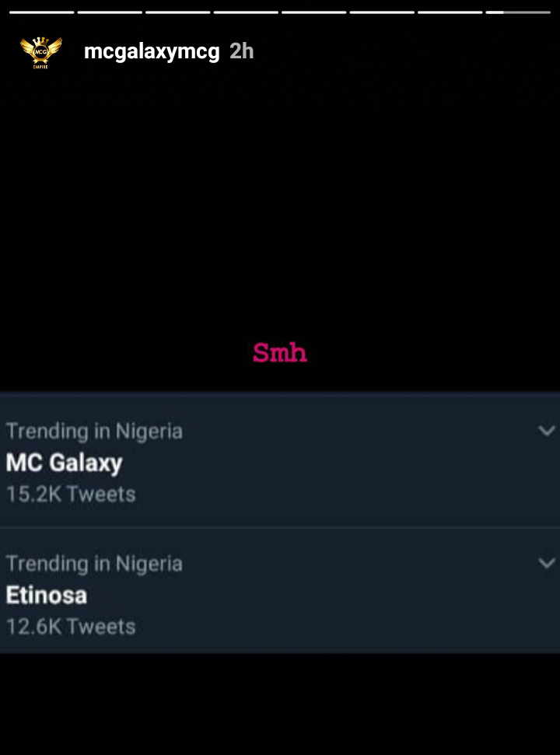Viewport: 560px width, 755px height.
Task: Select the second story progress segment
Action: [x=110, y=12]
